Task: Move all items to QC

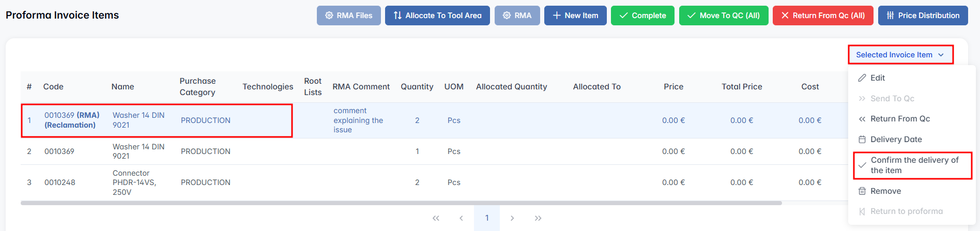Action: pos(724,16)
